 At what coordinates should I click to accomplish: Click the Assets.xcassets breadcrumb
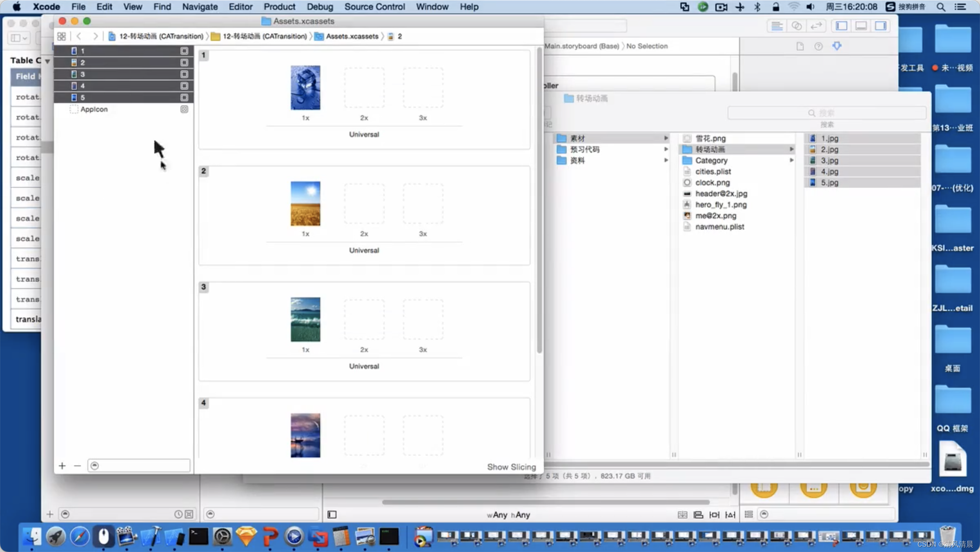(x=351, y=36)
